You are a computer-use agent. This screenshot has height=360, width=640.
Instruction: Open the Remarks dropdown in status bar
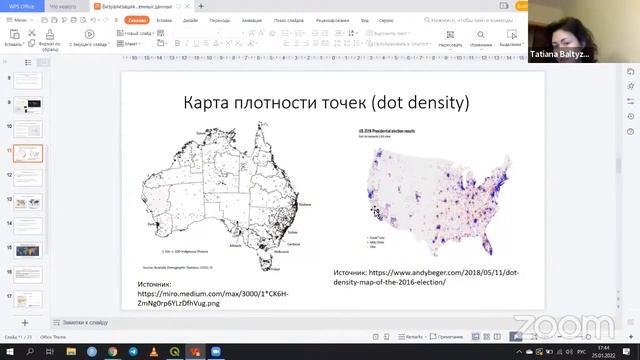coord(411,337)
